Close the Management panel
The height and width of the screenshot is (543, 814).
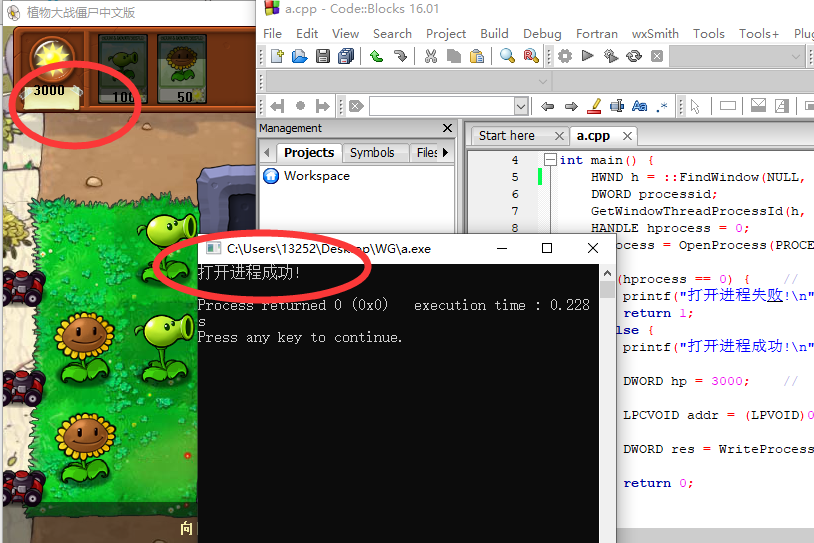click(447, 128)
